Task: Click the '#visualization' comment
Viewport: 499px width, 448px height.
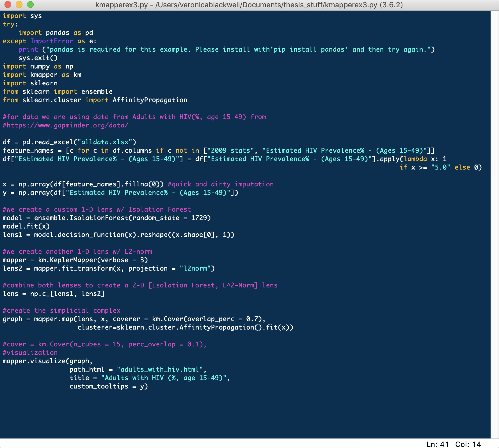Action: tap(30, 353)
